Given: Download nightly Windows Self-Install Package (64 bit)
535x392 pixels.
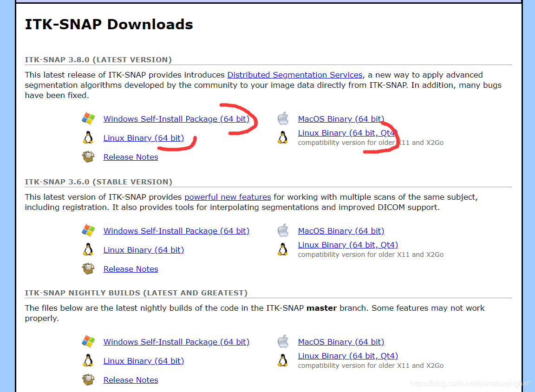Looking at the screenshot, I should 176,341.
